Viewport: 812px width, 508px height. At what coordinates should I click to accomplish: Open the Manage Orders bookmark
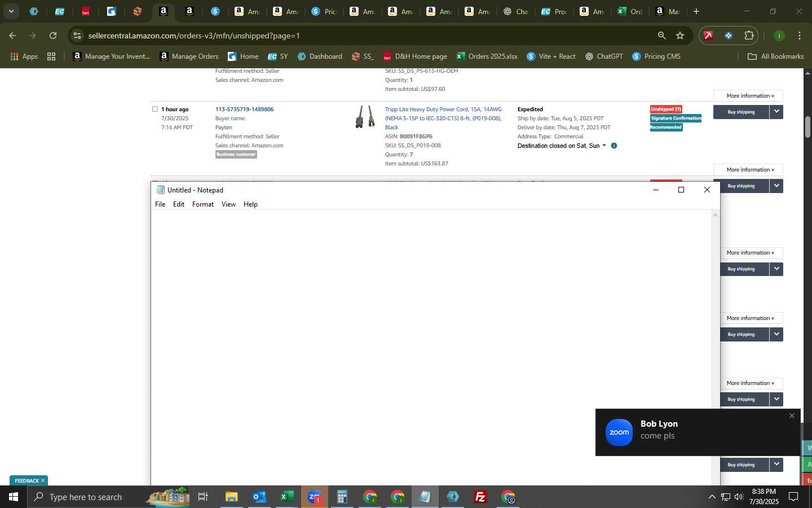[189, 56]
